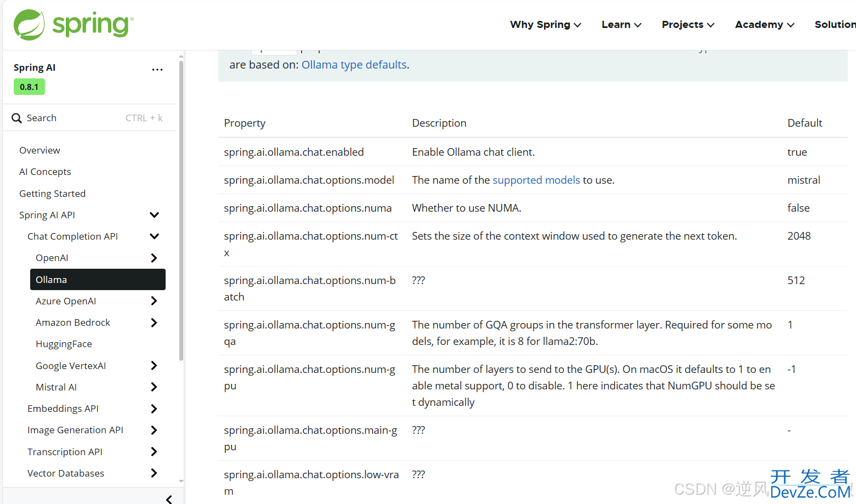The width and height of the screenshot is (856, 504).
Task: Select spring.ai.ollama.chat.enabled property text
Action: [294, 152]
